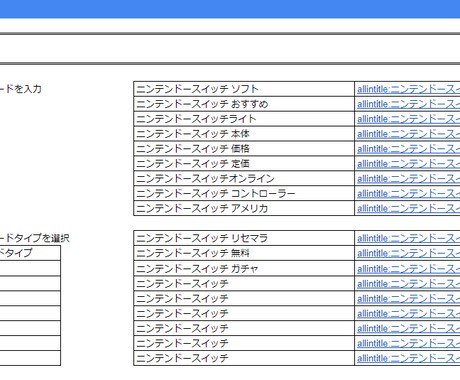Select the cell ニンテンドースイッチ コントローラー
The height and width of the screenshot is (380, 460).
tap(244, 193)
